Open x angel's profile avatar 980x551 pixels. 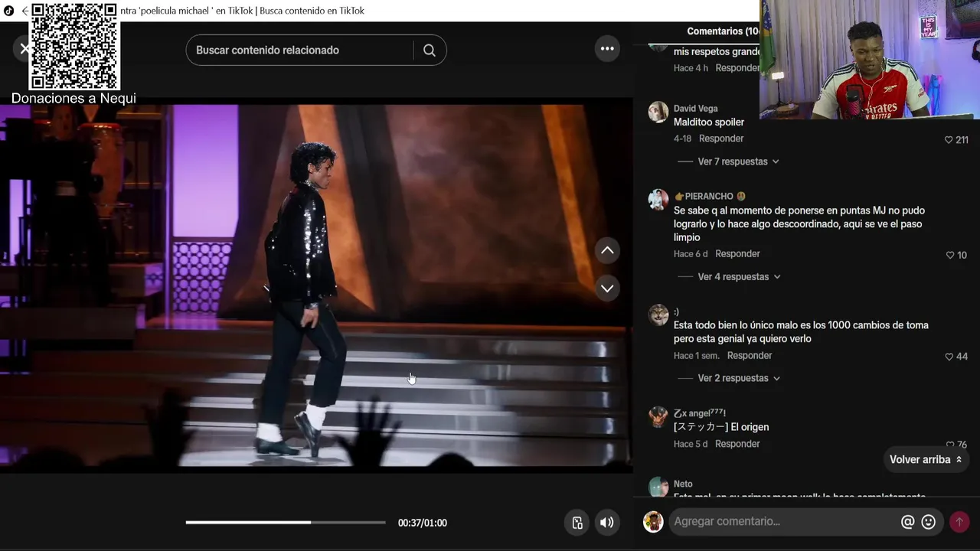tap(658, 416)
